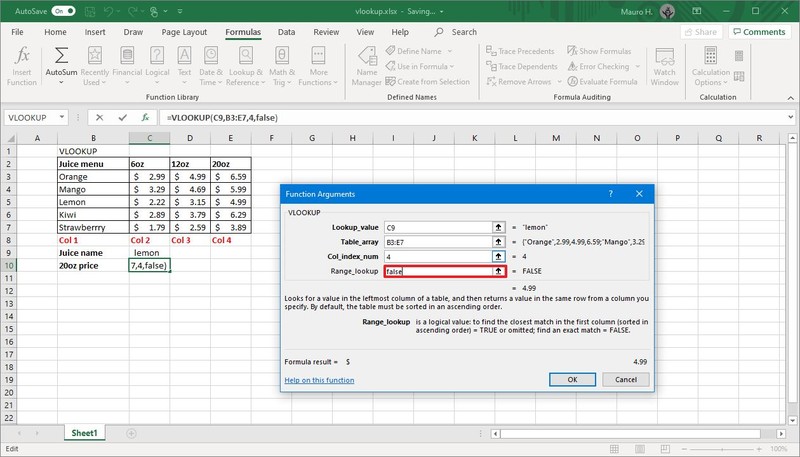800x457 pixels.
Task: Switch to the Insert tab
Action: tap(95, 32)
